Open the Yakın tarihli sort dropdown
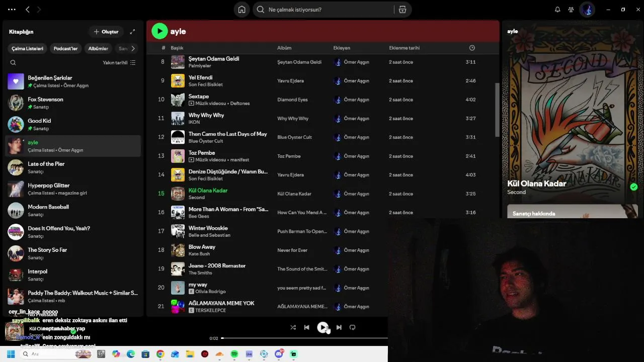 pos(119,63)
